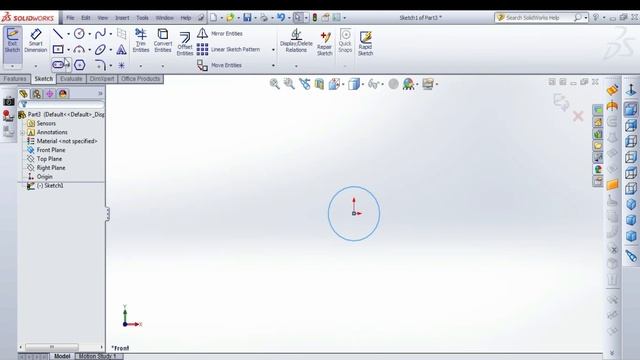Click the Edit Appearance color ball icon
The height and width of the screenshot is (360, 640).
tap(408, 84)
